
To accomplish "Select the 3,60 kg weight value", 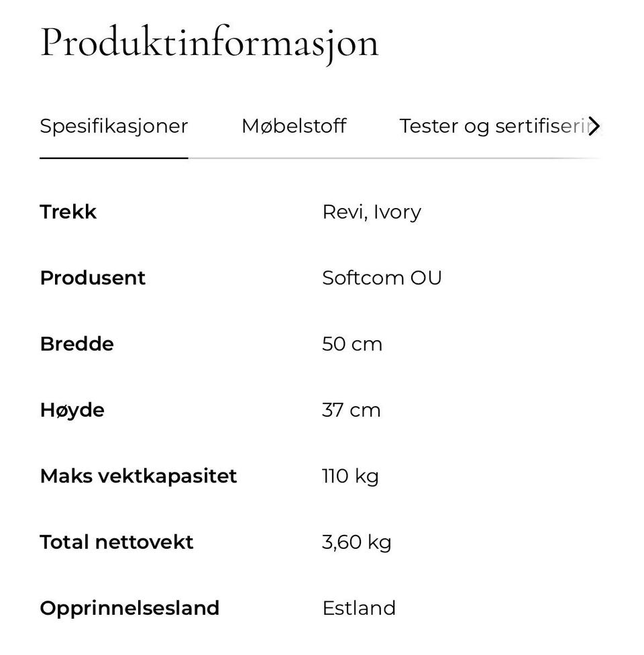I will (x=357, y=543).
